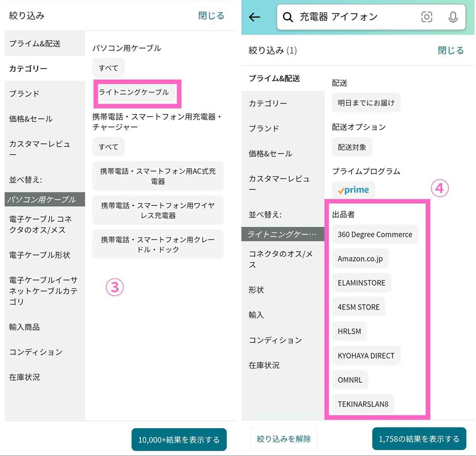
Task: Open 輸入 filter in right panel
Action: [x=283, y=315]
